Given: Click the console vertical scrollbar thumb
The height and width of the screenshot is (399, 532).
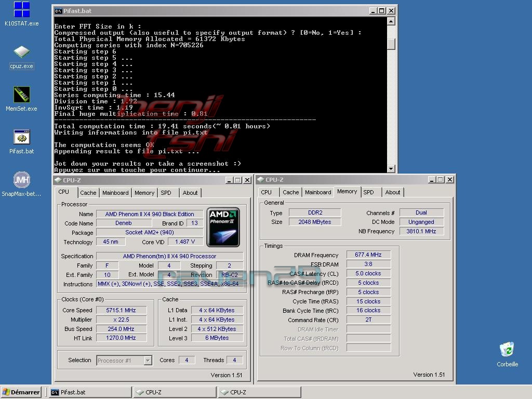Looking at the screenshot, I should click(391, 44).
